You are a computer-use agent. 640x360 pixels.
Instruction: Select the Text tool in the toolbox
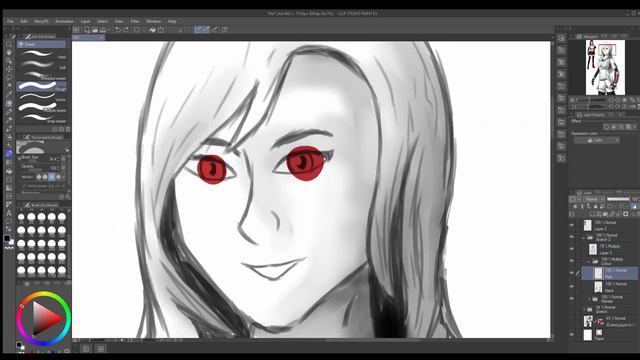(x=9, y=213)
